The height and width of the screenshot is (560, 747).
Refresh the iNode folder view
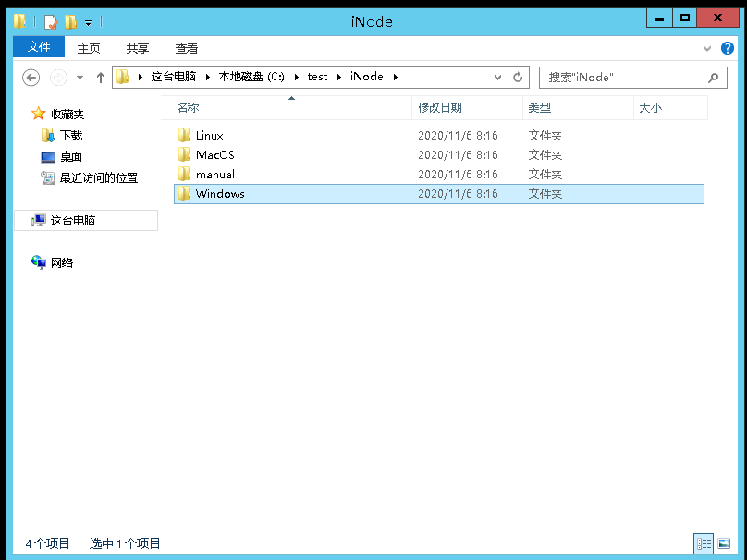coord(518,77)
